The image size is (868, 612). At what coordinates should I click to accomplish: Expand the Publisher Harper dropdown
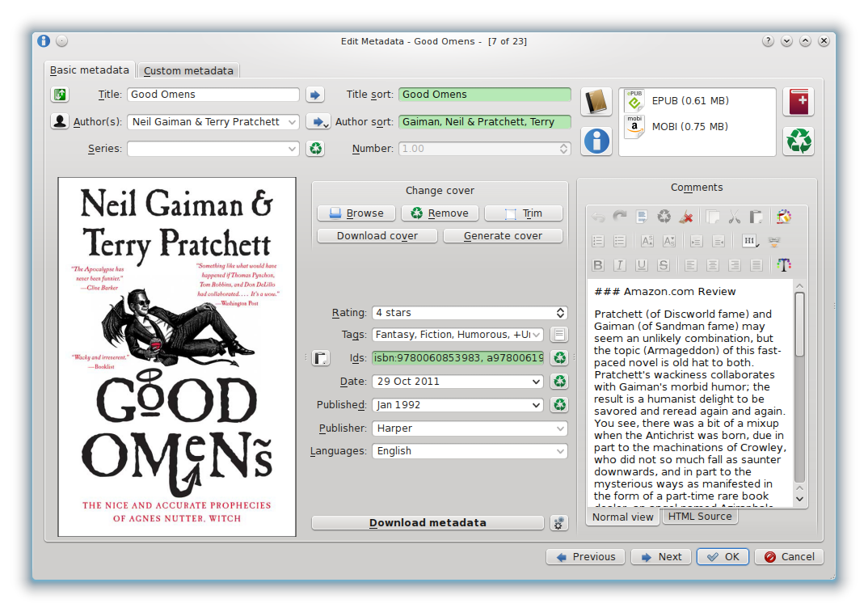[560, 428]
